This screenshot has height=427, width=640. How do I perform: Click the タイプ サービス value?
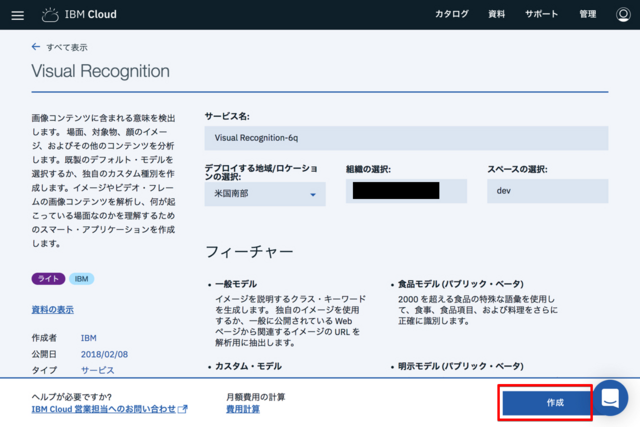pyautogui.click(x=98, y=370)
